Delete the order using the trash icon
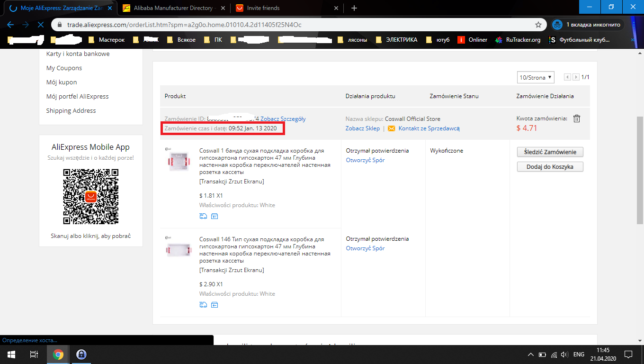The image size is (644, 364). [x=576, y=118]
